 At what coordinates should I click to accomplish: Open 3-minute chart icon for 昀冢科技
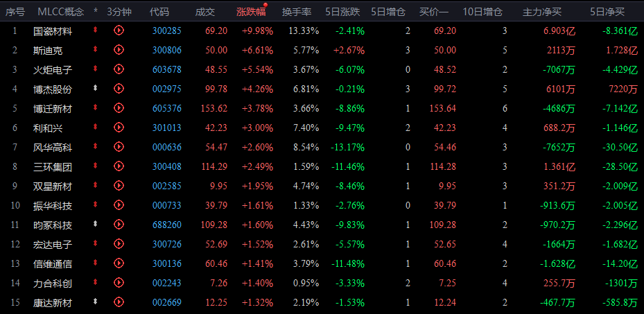click(119, 225)
